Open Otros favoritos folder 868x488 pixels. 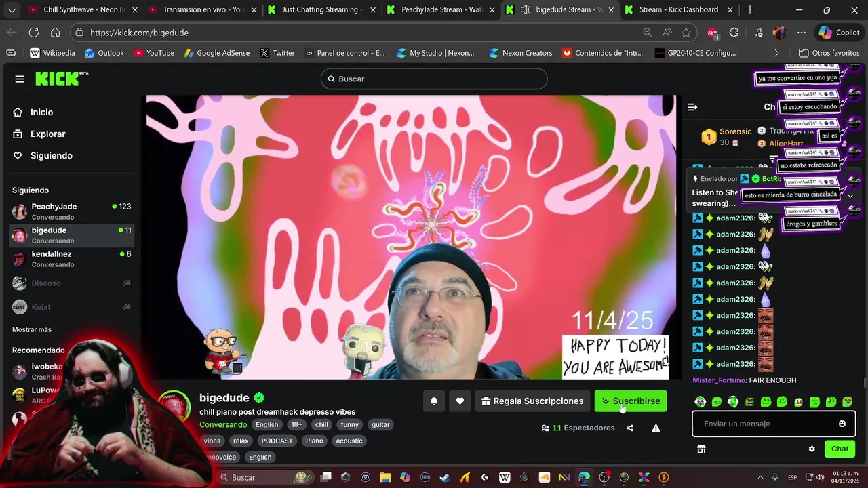(x=829, y=53)
